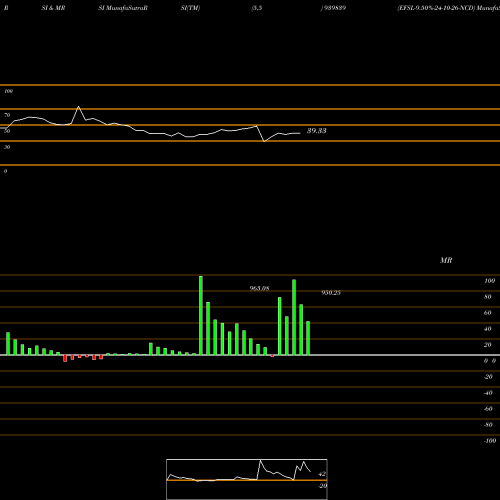
Task: Click the 'SI & MR' header text
Action: tap(53, 8)
